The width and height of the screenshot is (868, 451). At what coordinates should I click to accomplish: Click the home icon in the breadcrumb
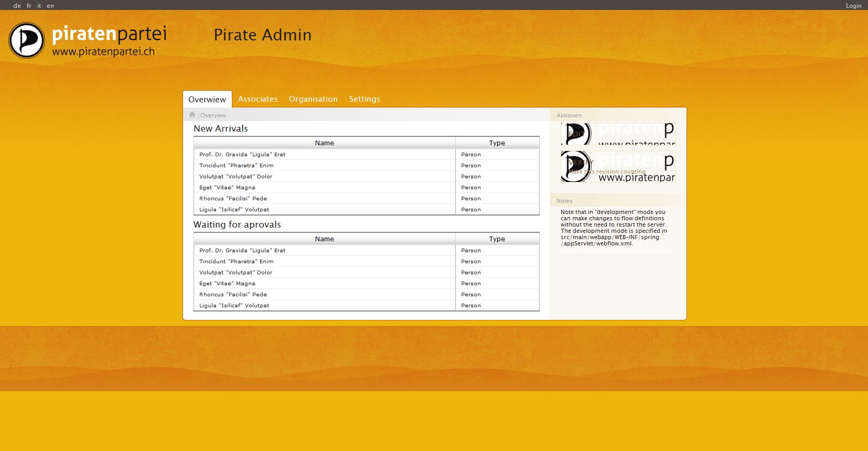192,115
